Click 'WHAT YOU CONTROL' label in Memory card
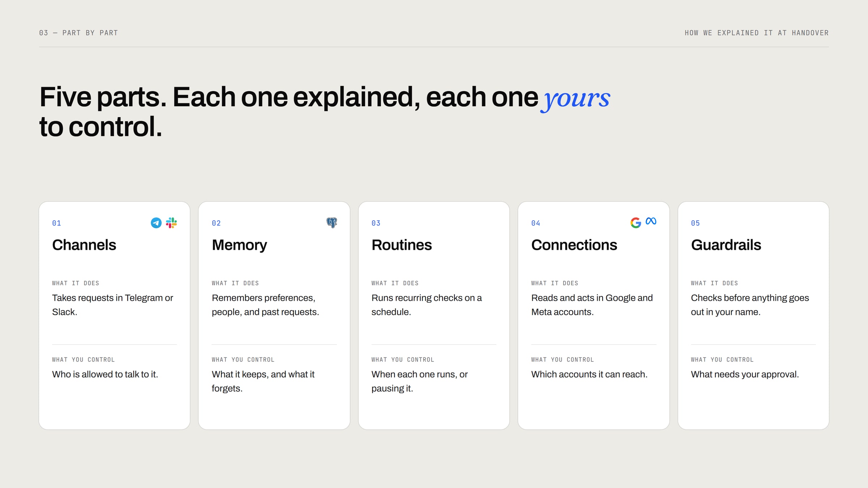Viewport: 868px width, 488px height. [243, 360]
